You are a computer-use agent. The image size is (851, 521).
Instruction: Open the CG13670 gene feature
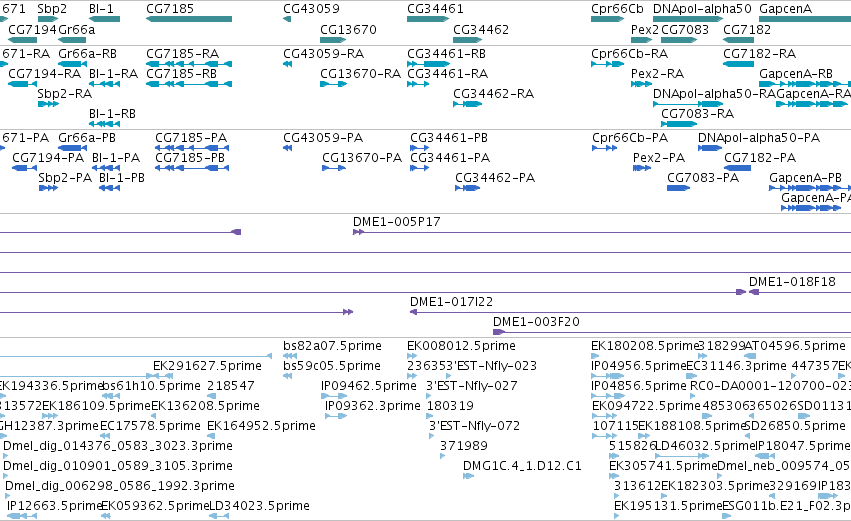coord(333,40)
